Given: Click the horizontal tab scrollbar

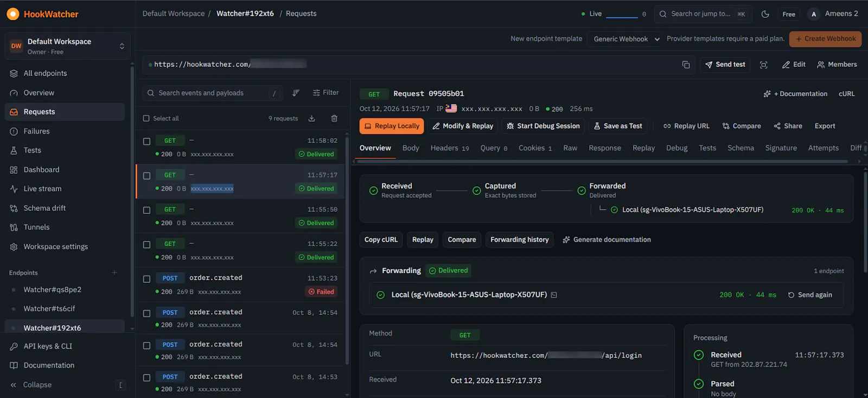Looking at the screenshot, I should [602, 161].
